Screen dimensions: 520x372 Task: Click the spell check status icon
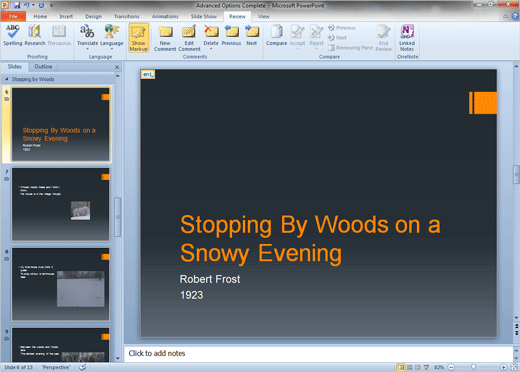(82, 367)
